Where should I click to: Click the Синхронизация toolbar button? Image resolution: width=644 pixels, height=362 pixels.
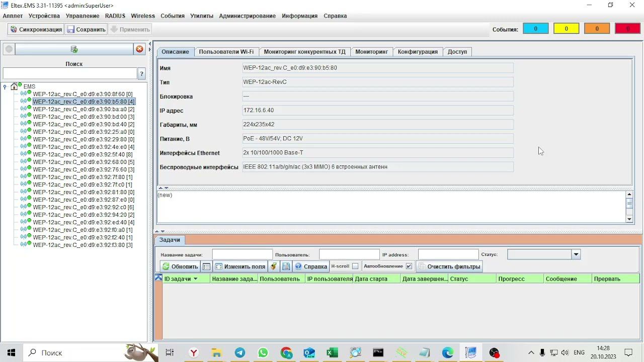(x=36, y=30)
